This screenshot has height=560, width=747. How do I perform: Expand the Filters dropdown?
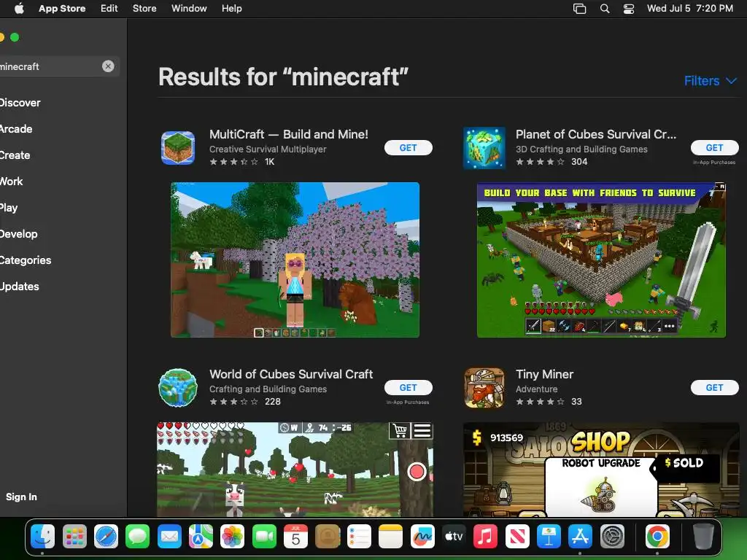(x=711, y=81)
